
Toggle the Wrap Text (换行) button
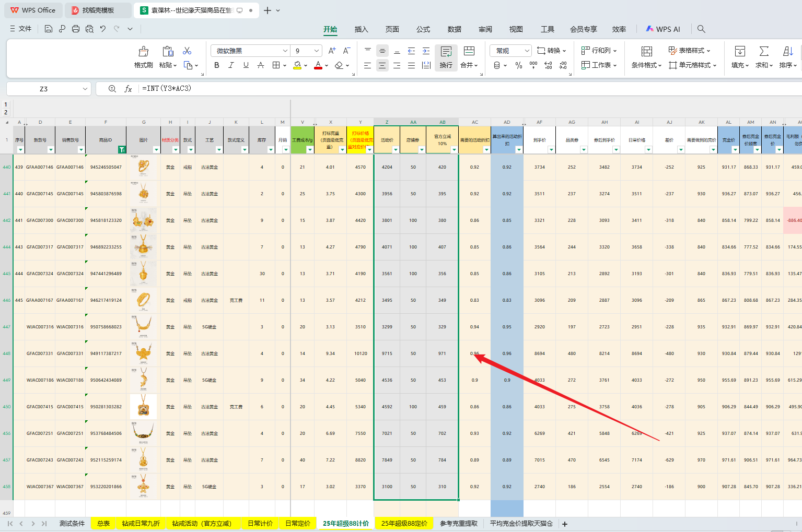coord(446,57)
